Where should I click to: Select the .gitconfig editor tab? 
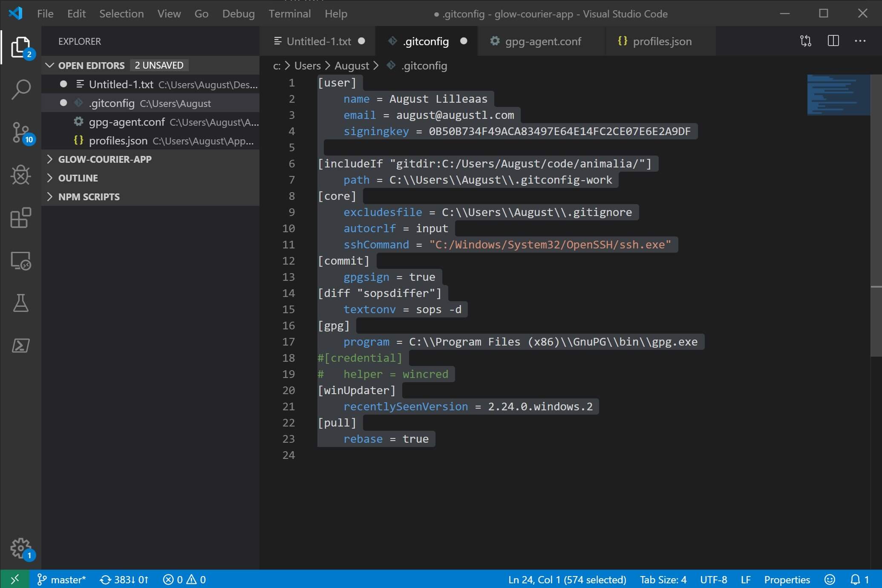click(426, 41)
